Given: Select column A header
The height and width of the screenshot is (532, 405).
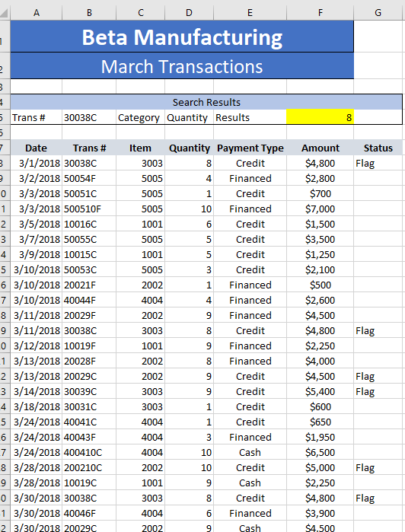Looking at the screenshot, I should (x=37, y=13).
